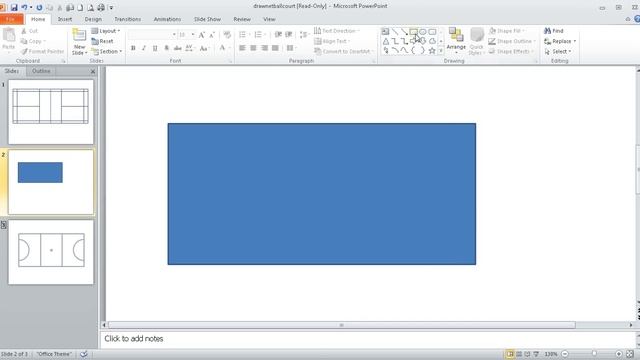
Task: Open the font name combo box dropdown
Action: point(174,35)
